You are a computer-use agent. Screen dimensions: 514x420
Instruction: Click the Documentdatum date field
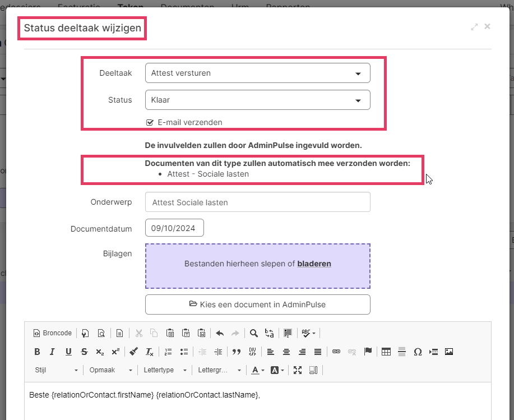tap(174, 228)
